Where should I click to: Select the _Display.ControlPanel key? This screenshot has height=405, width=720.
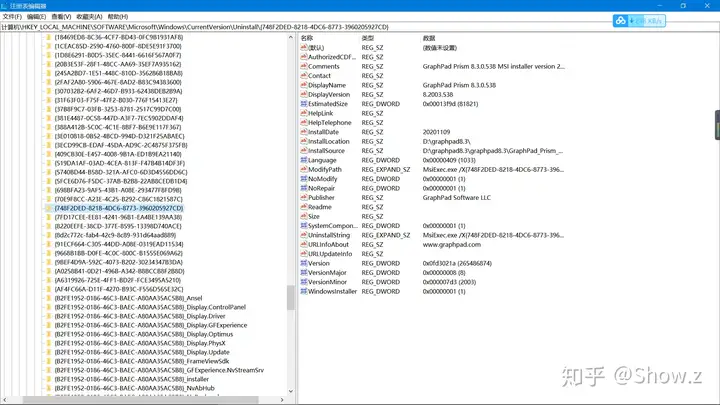pyautogui.click(x=150, y=307)
